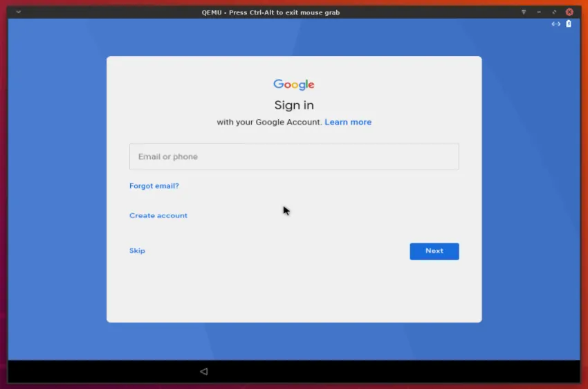Click the battery charging status icon

click(x=569, y=24)
